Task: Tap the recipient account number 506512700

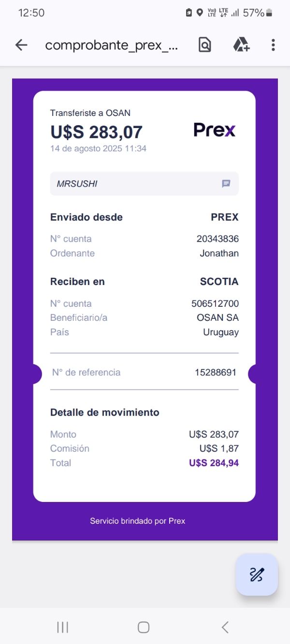Action: 215,303
